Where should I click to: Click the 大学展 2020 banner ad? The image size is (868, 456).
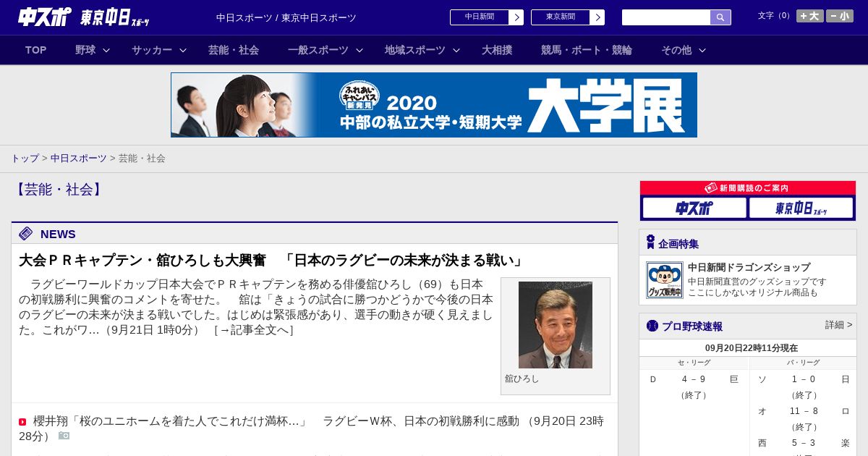coord(434,105)
